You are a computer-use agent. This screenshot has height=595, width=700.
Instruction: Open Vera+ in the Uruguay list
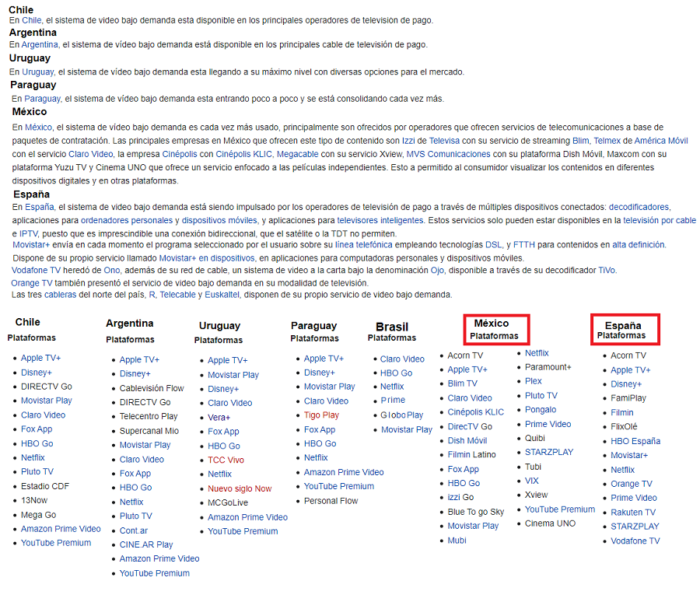click(x=219, y=418)
